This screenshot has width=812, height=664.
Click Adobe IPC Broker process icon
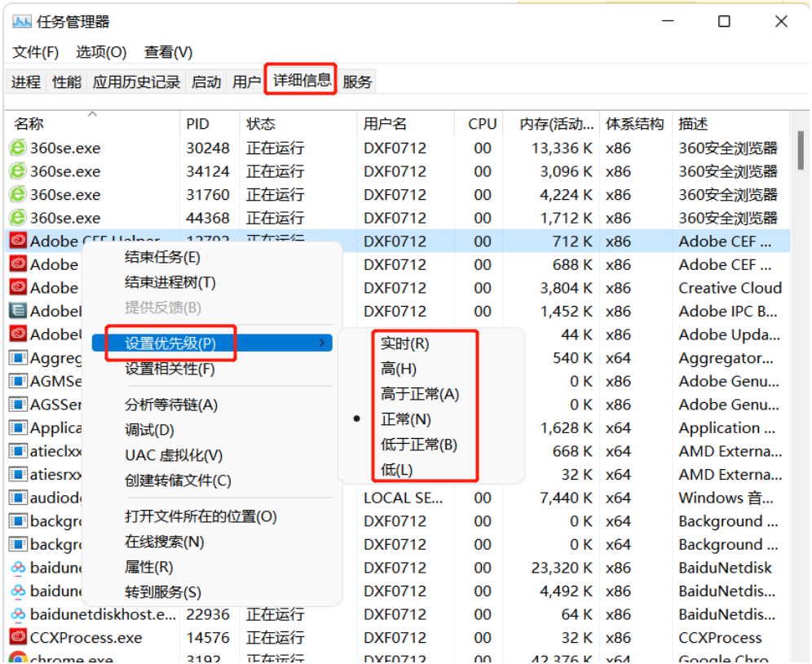tap(18, 311)
